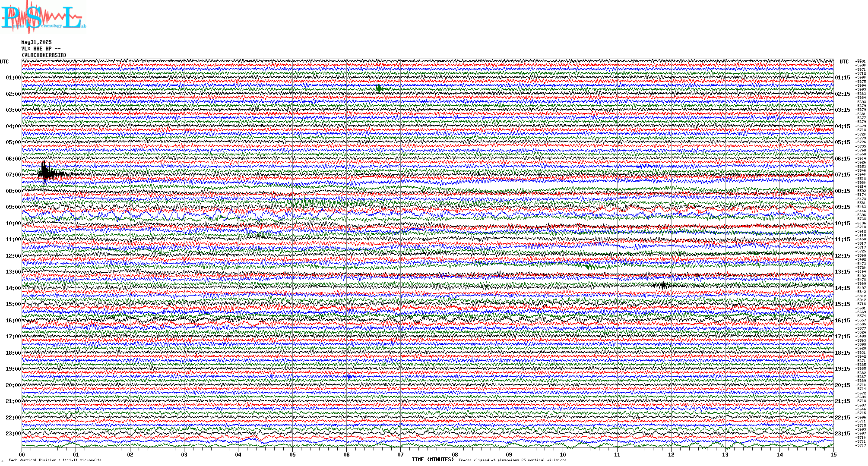Click the 04:15 time label on the right
This screenshot has width=868, height=466.
coord(843,126)
